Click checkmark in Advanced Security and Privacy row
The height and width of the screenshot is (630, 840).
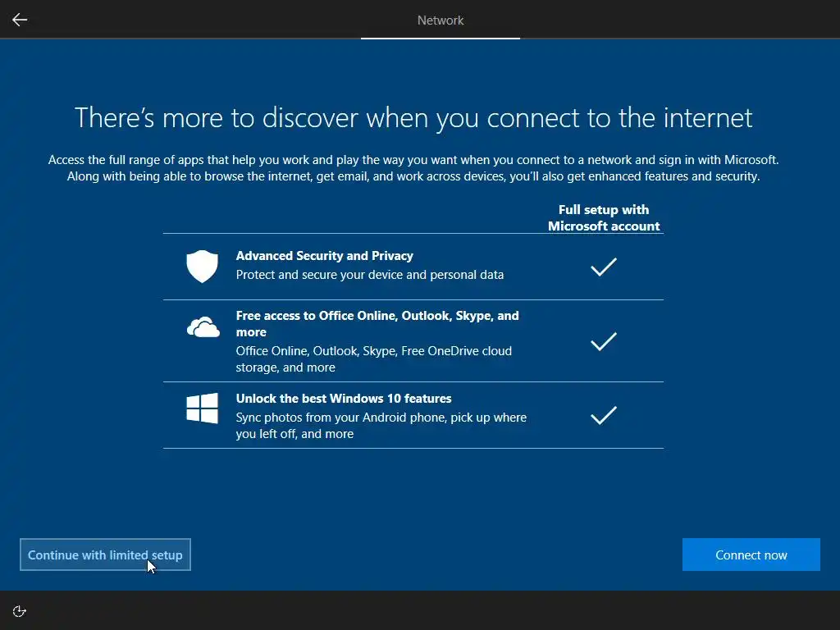(604, 267)
